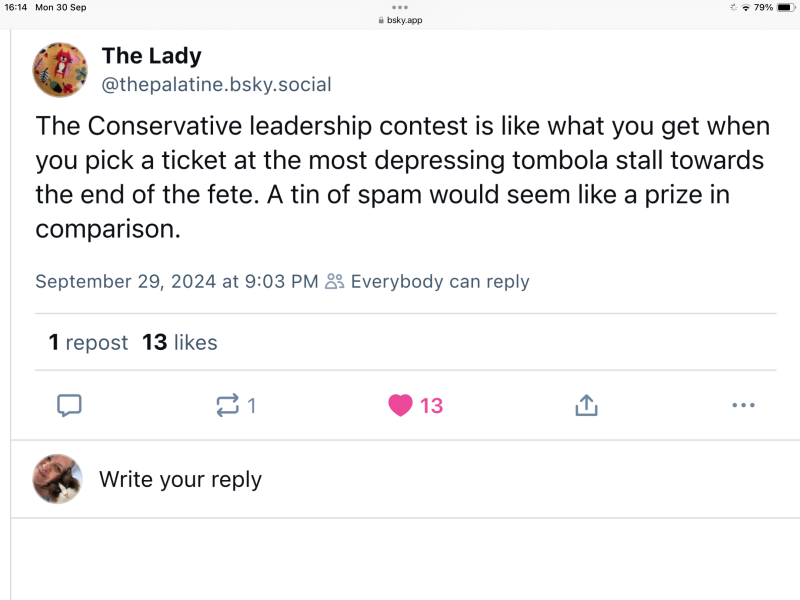Tap the Wi-Fi status icon
Image resolution: width=800 pixels, height=600 pixels.
tap(745, 7)
